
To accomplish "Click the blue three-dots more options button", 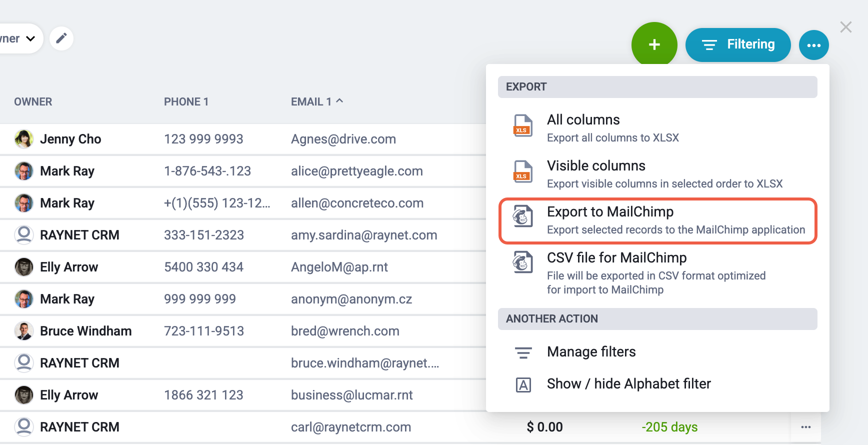I will (x=813, y=45).
